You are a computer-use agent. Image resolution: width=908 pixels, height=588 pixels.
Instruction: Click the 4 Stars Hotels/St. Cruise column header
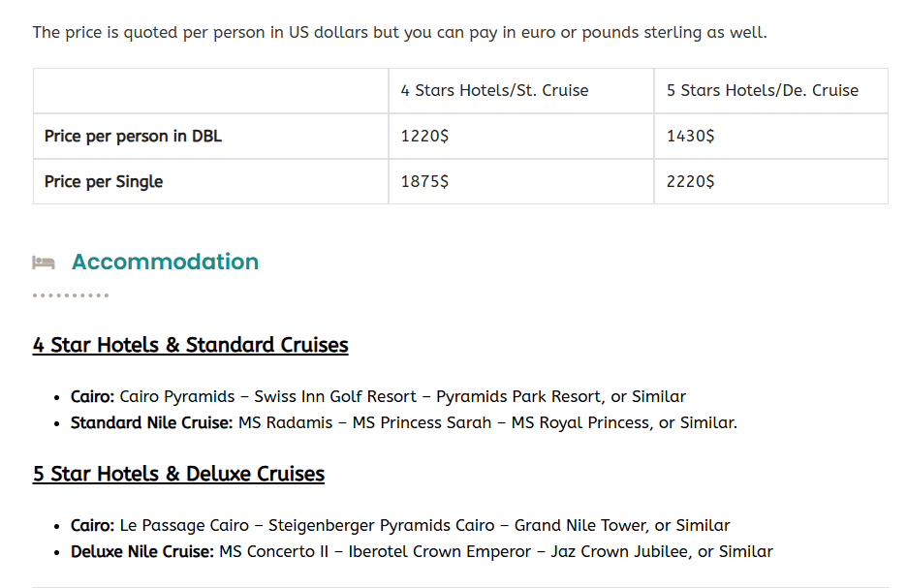[x=494, y=91]
